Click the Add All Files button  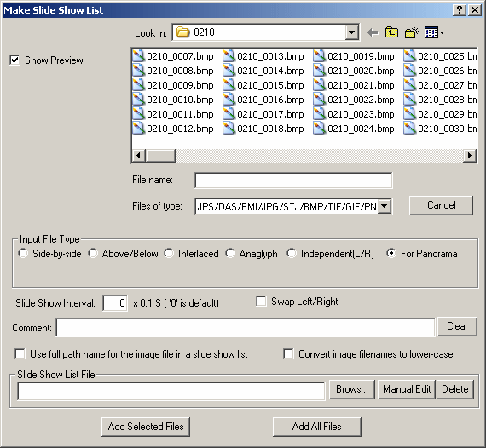[317, 427]
